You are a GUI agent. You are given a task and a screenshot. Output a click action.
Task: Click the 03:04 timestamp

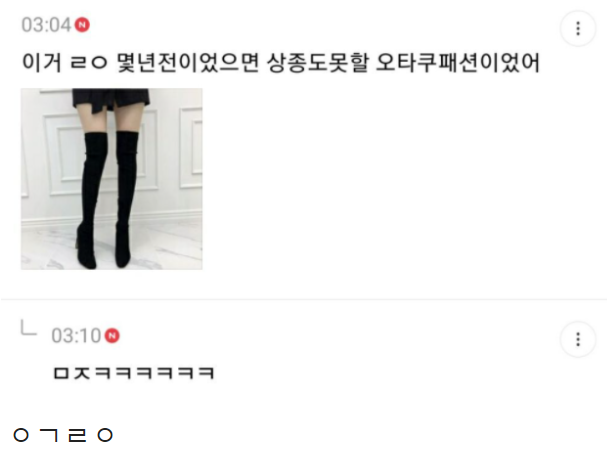coord(46,25)
